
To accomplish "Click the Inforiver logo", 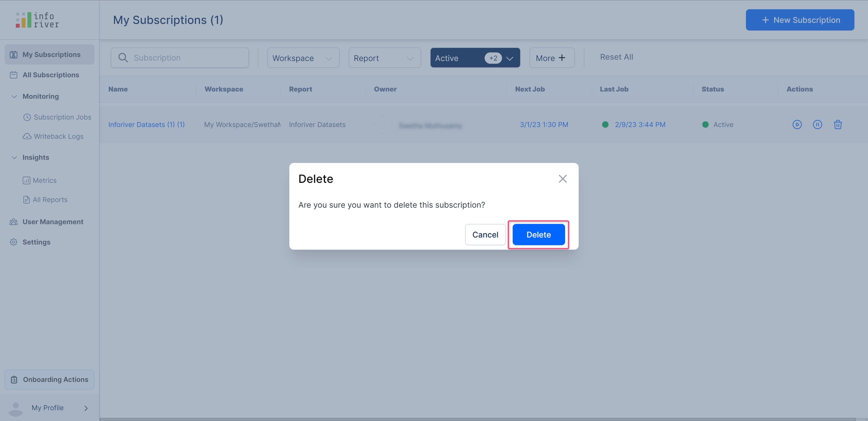I will click(37, 20).
